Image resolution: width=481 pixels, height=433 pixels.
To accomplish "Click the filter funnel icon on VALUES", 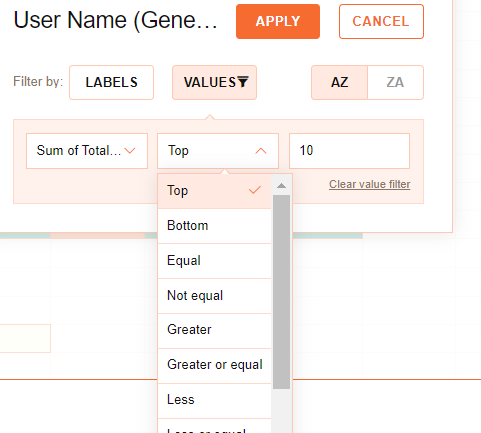I will tap(243, 82).
